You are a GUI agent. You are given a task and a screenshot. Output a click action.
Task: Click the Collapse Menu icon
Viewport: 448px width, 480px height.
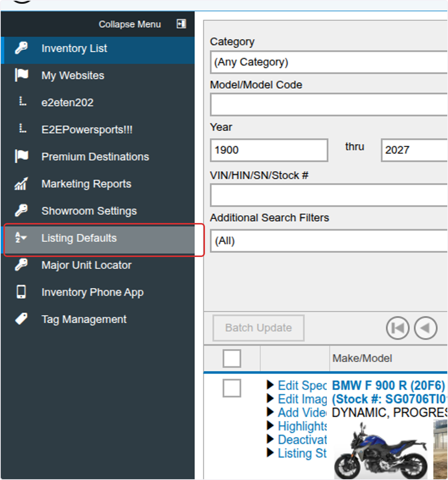(181, 24)
